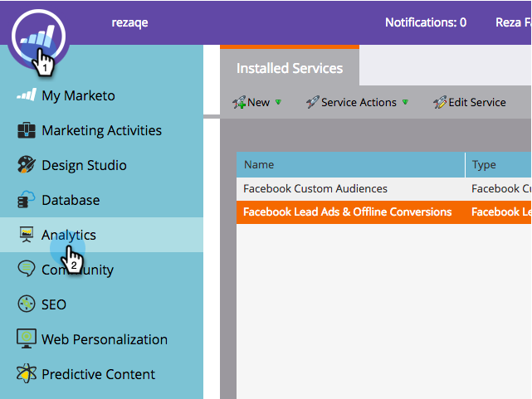Click the Design Studio palette icon
Image resolution: width=532 pixels, height=399 pixels.
(x=27, y=165)
